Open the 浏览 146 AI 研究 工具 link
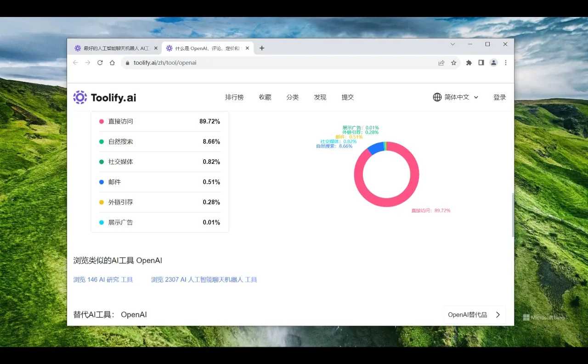 103,279
